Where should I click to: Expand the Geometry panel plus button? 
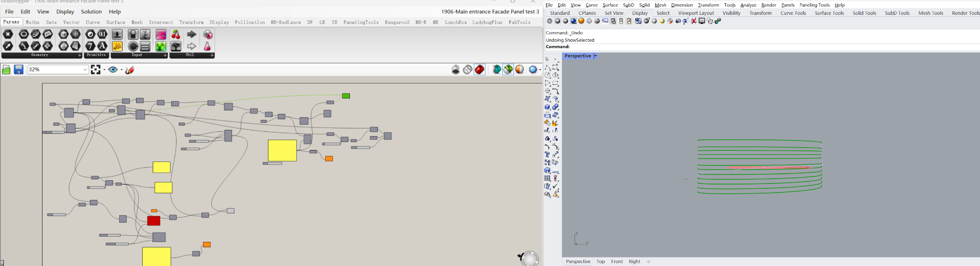[x=79, y=55]
